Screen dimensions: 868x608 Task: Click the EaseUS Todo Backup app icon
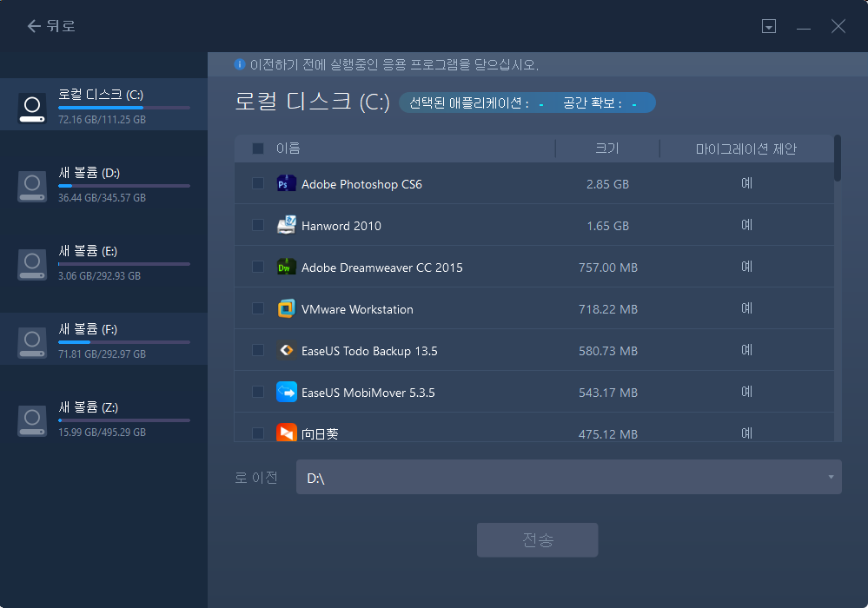coord(286,350)
